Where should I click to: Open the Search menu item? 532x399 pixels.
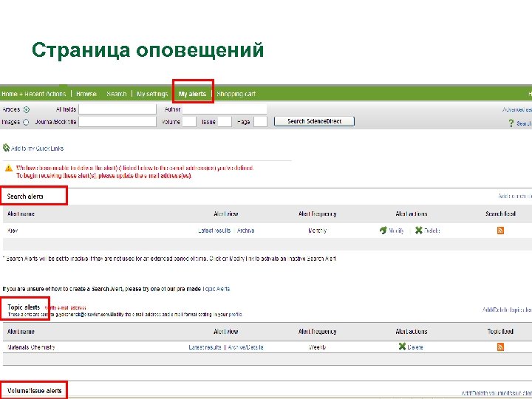tap(117, 94)
